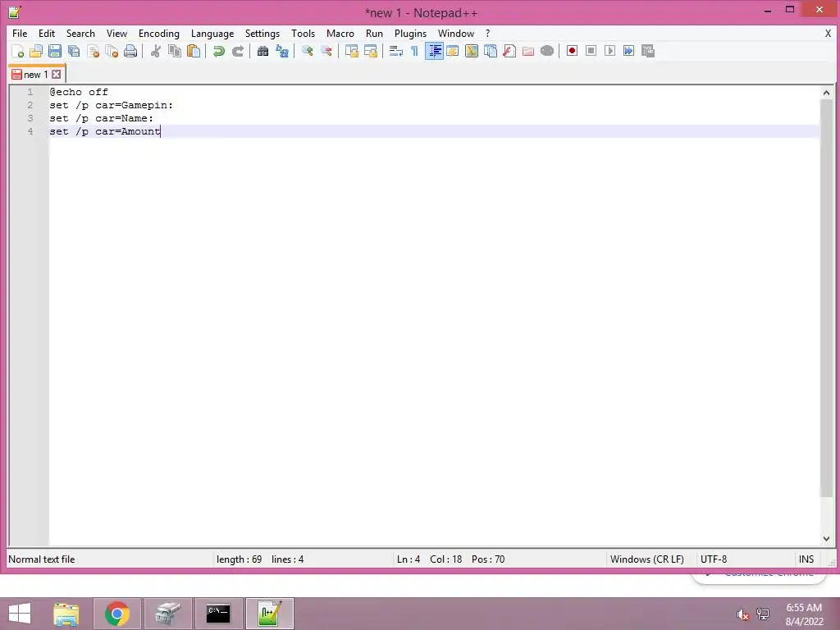Click the Replace toolbar icon
The height and width of the screenshot is (630, 840).
pyautogui.click(x=282, y=51)
